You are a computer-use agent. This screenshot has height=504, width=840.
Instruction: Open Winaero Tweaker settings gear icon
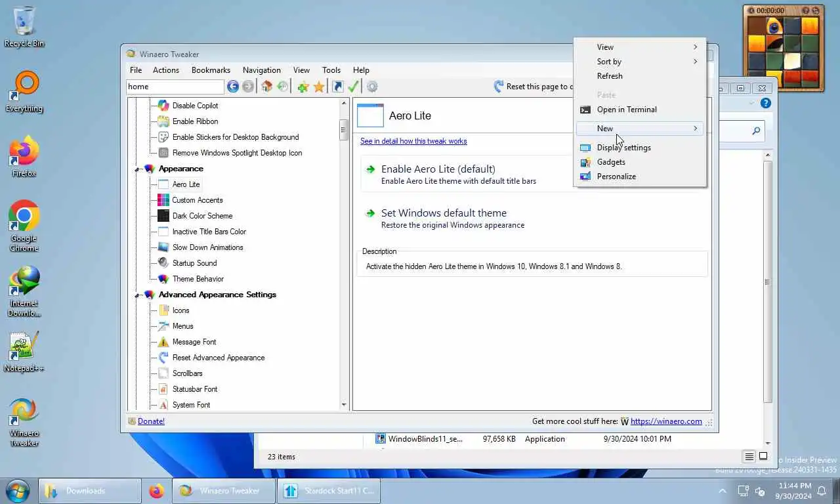[372, 87]
